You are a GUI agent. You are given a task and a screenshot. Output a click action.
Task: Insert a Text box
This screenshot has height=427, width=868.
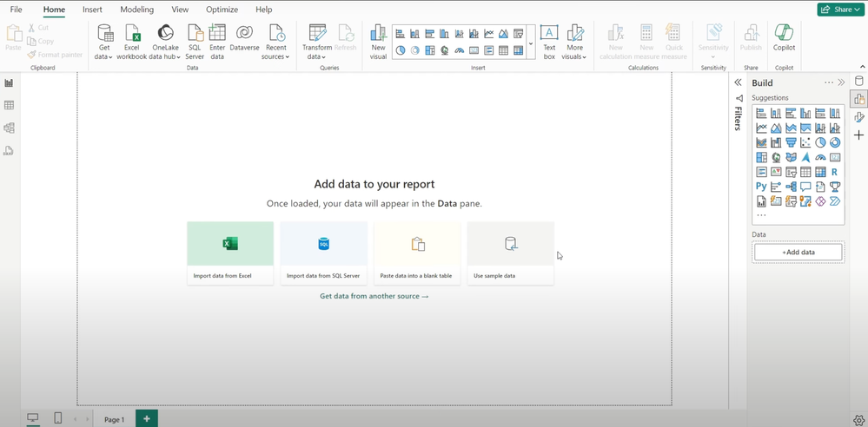549,41
